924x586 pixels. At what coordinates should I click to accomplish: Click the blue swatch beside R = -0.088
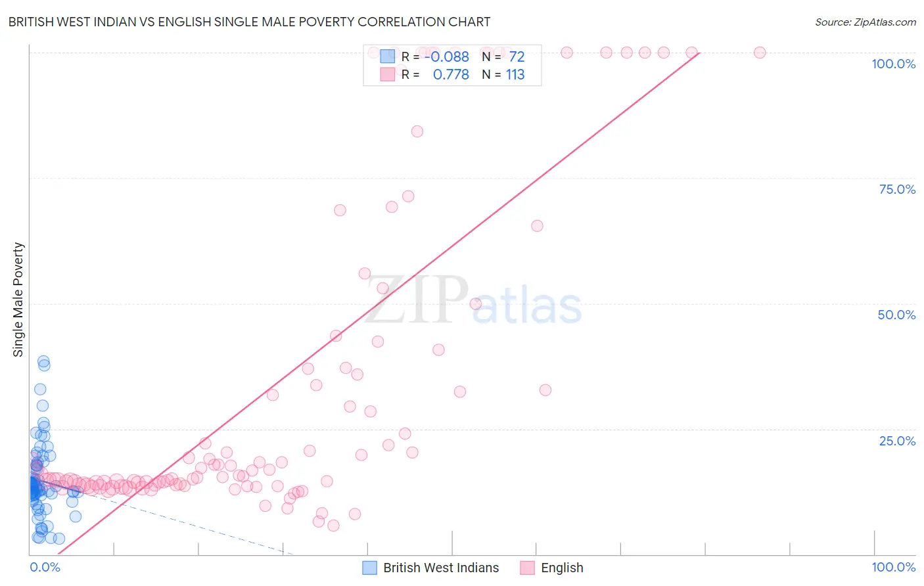(388, 56)
